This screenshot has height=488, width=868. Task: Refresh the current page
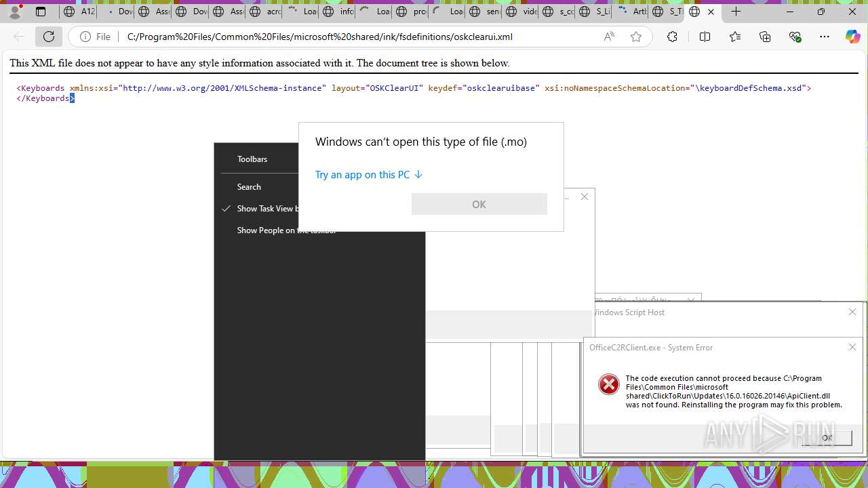[49, 37]
